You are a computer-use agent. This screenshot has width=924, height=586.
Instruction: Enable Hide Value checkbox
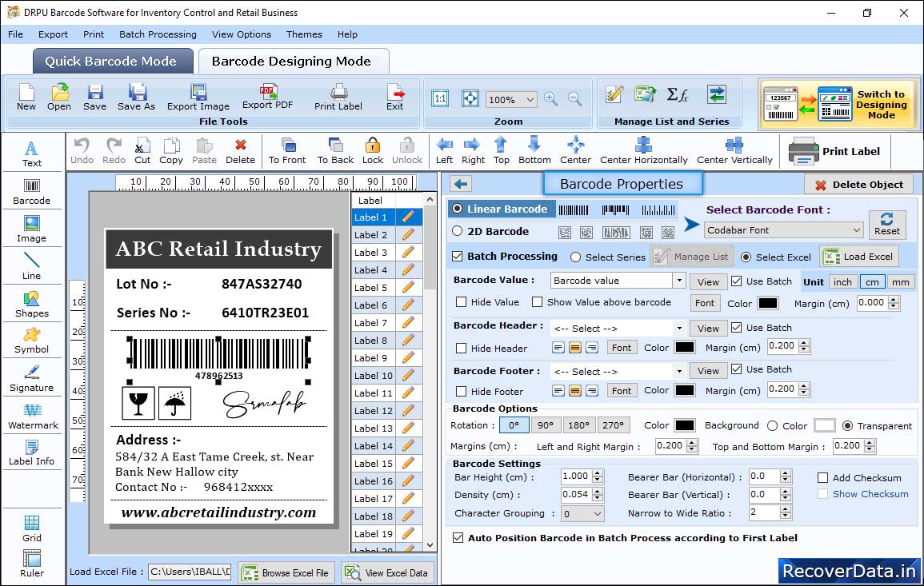pyautogui.click(x=462, y=302)
